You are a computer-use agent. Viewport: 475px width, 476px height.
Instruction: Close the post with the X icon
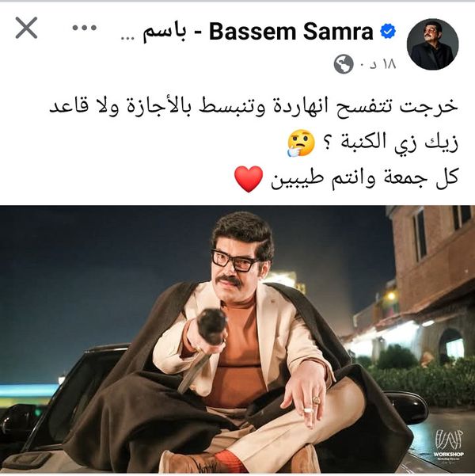pyautogui.click(x=26, y=28)
